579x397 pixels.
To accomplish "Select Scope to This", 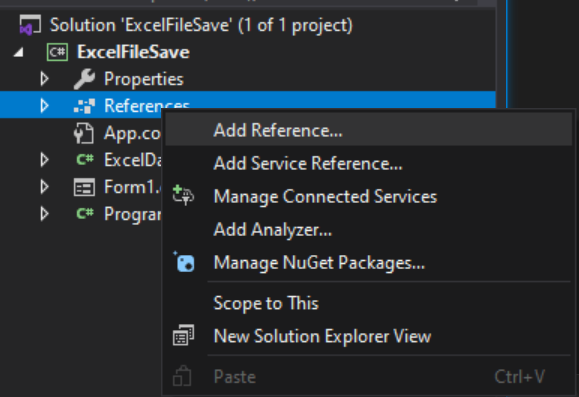I will (368, 303).
